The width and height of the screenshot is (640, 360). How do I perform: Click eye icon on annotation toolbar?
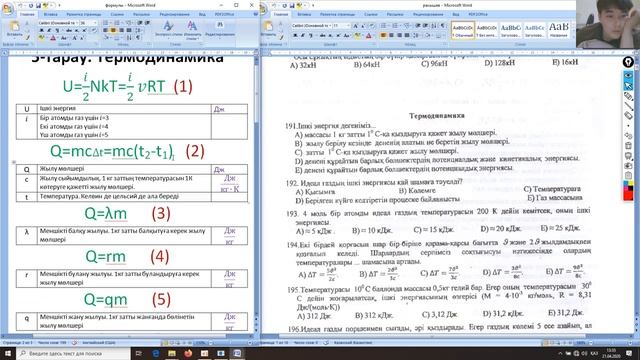pyautogui.click(x=628, y=76)
